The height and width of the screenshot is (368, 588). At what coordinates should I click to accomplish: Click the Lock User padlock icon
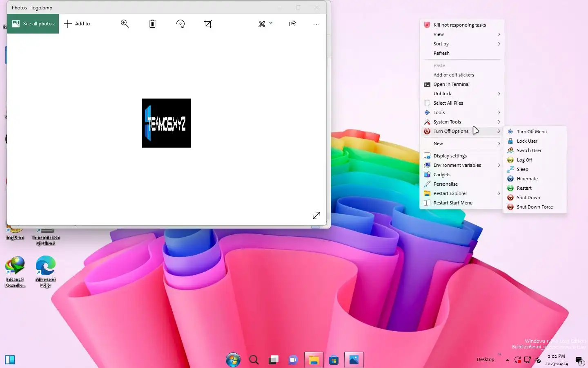pyautogui.click(x=510, y=141)
